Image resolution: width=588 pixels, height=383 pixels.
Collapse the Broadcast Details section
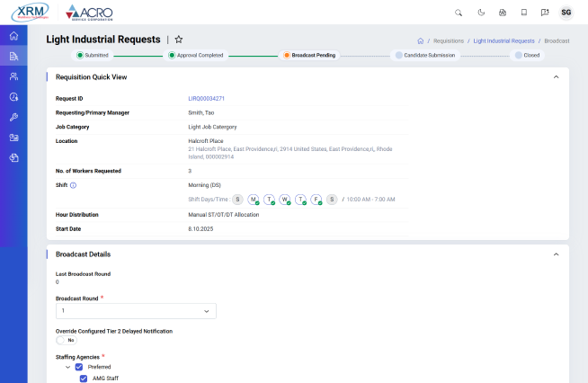(556, 254)
